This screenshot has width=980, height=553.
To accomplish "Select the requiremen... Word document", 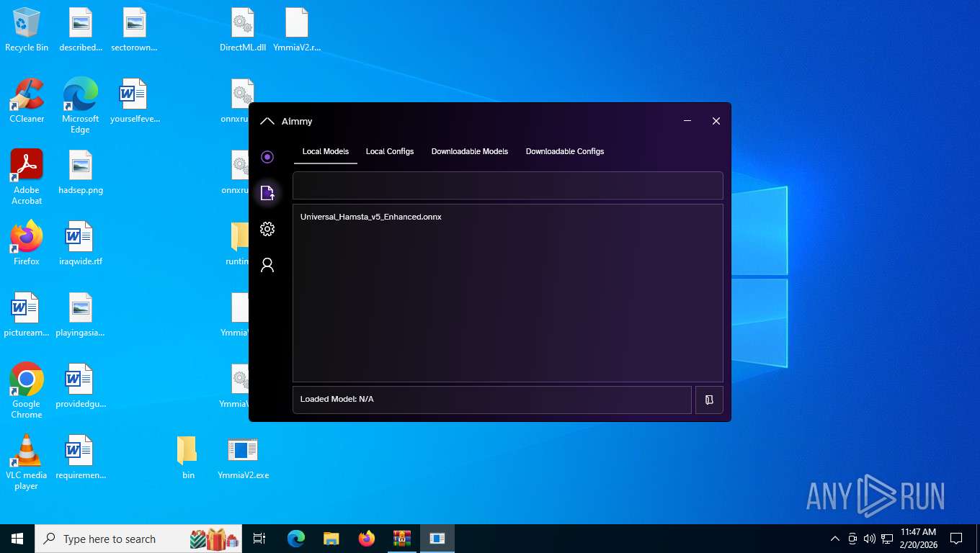I will click(81, 457).
